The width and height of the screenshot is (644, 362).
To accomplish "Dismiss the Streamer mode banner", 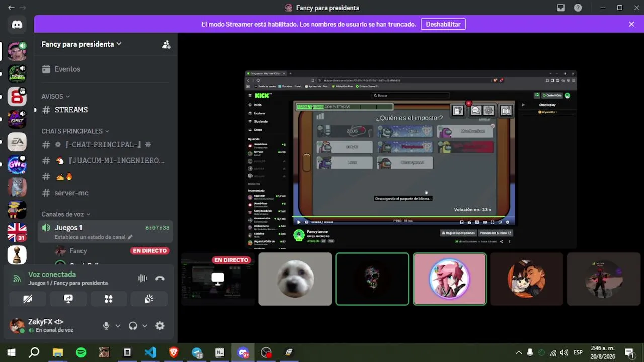I will (631, 24).
